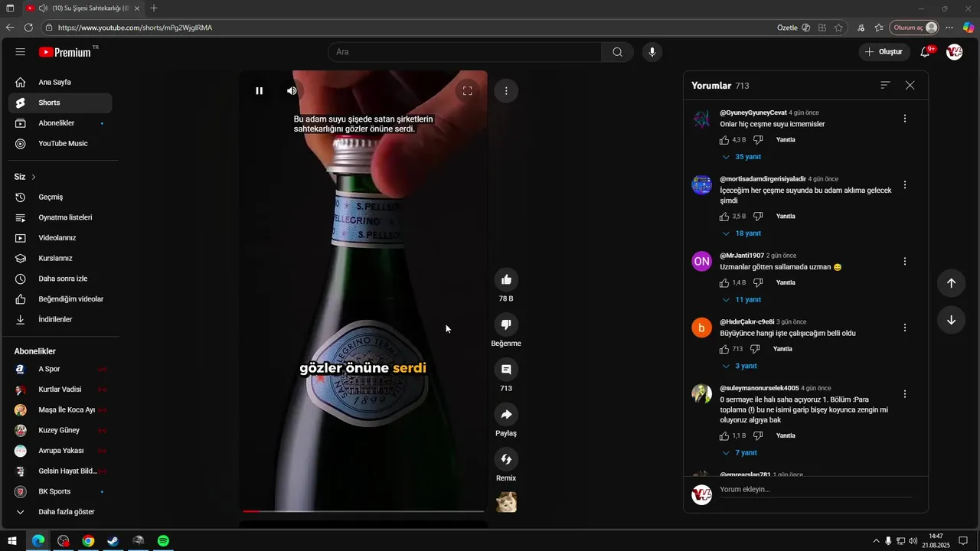This screenshot has height=551, width=980.
Task: Open the Windows Start menu
Action: pos(12,541)
